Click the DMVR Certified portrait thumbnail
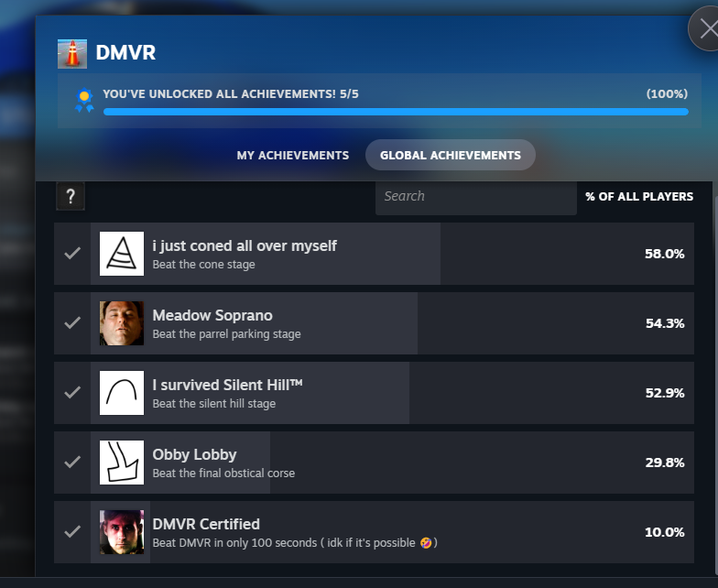 pyautogui.click(x=122, y=532)
